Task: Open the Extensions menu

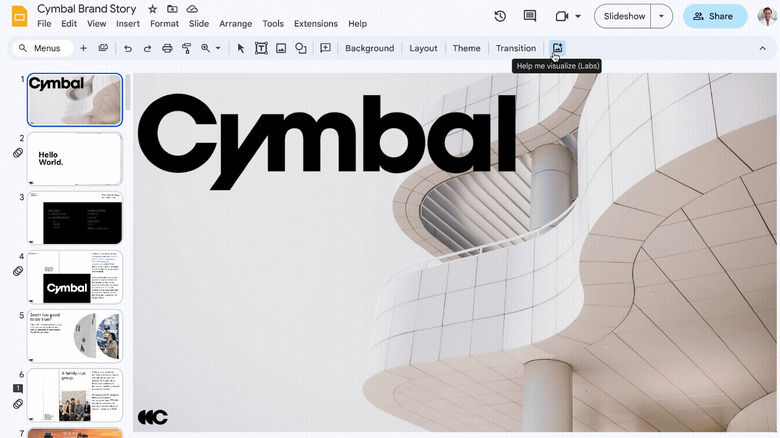Action: [316, 24]
